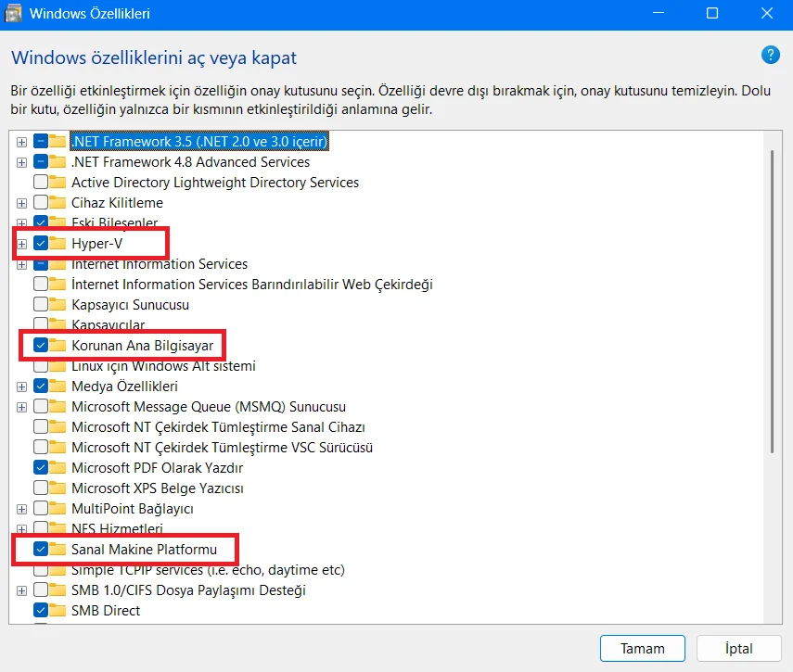The height and width of the screenshot is (672, 793).
Task: Uncheck the SMB Direct checkbox
Action: 41,611
